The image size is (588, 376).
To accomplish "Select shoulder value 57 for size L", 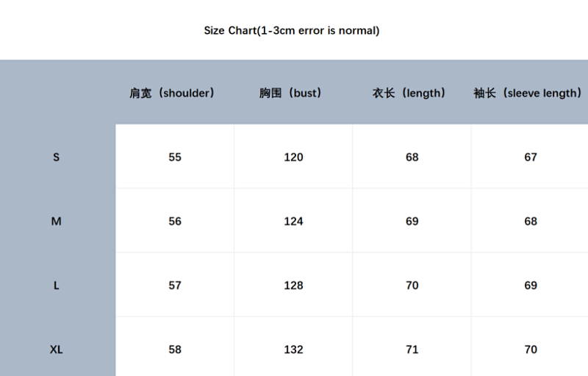I will (x=175, y=285).
